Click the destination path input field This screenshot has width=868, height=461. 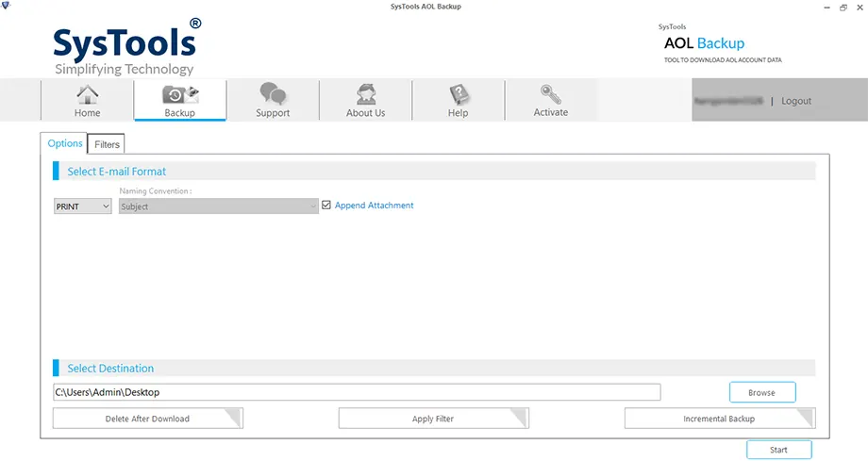[x=357, y=392]
